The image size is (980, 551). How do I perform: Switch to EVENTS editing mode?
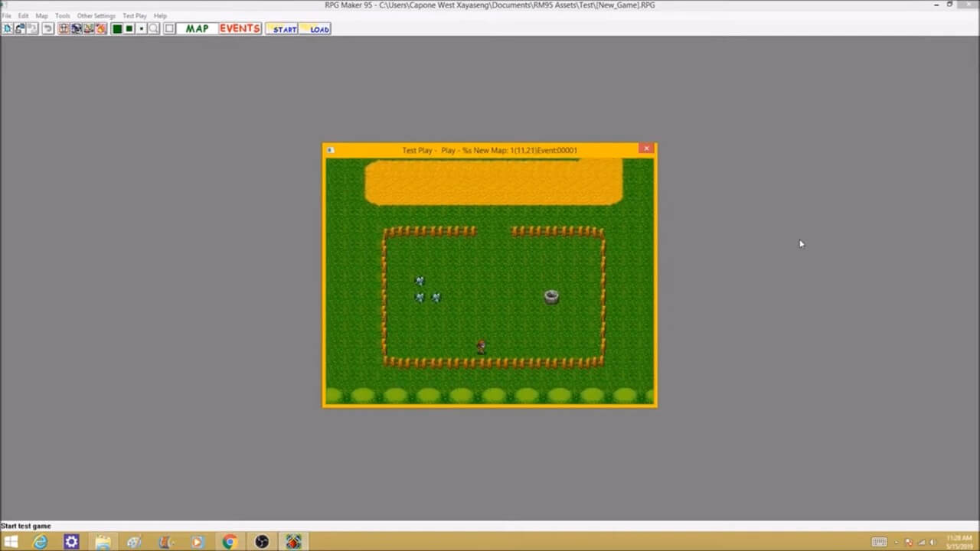[240, 28]
